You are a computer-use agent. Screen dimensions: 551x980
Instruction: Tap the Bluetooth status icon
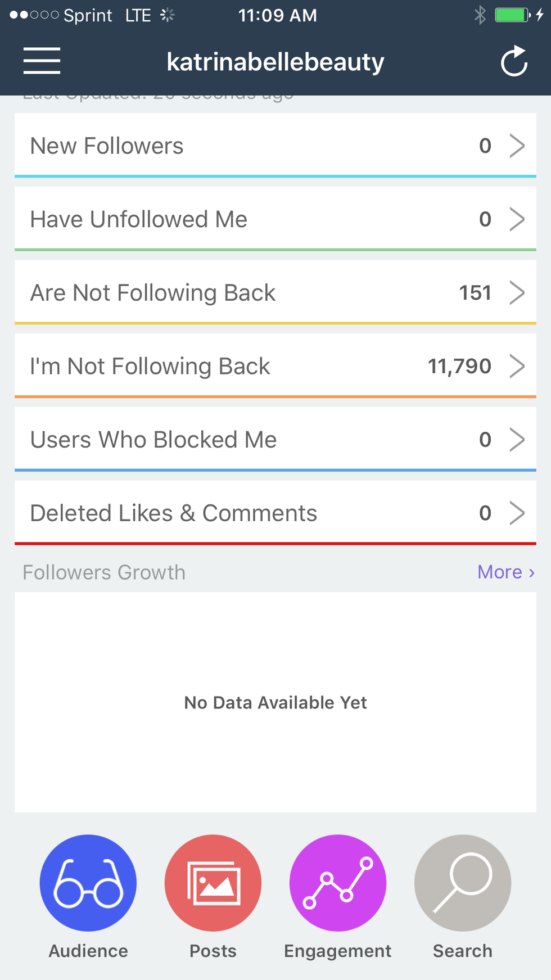coord(480,15)
